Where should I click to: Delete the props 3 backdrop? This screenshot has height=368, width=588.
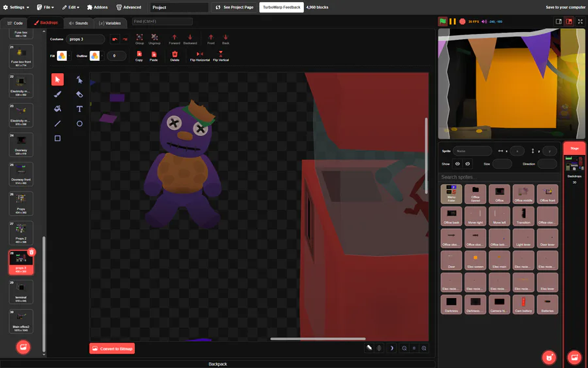(31, 252)
